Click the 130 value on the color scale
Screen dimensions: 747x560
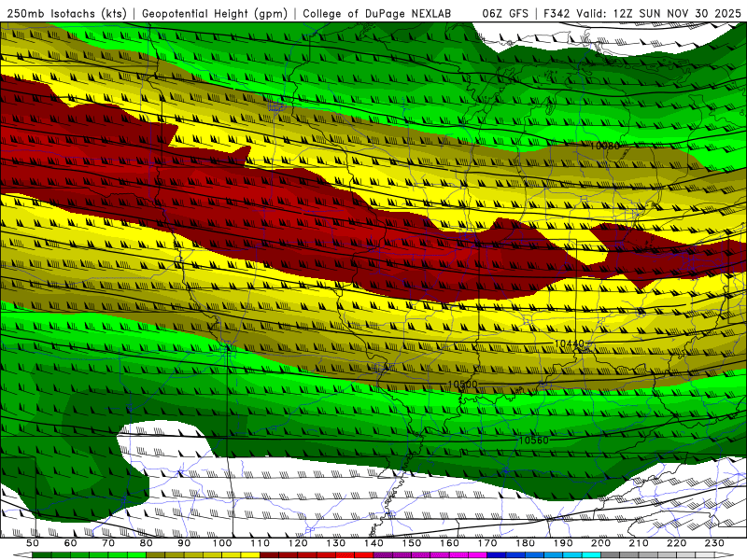(x=336, y=543)
